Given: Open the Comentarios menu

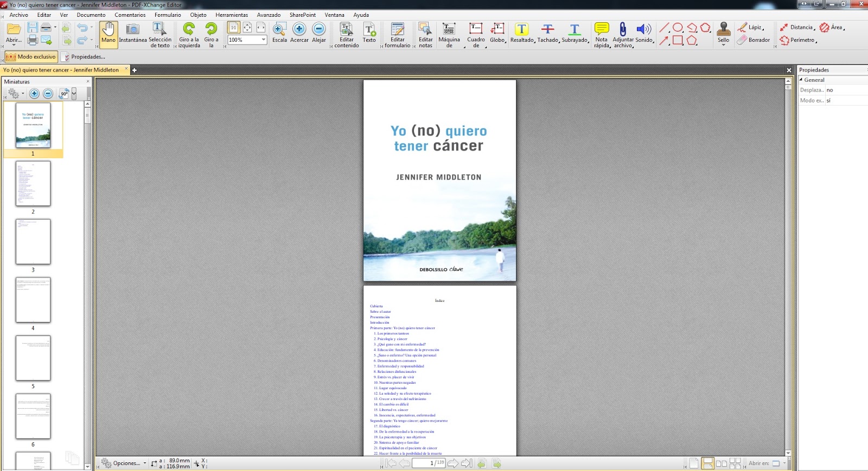Looking at the screenshot, I should pos(130,15).
